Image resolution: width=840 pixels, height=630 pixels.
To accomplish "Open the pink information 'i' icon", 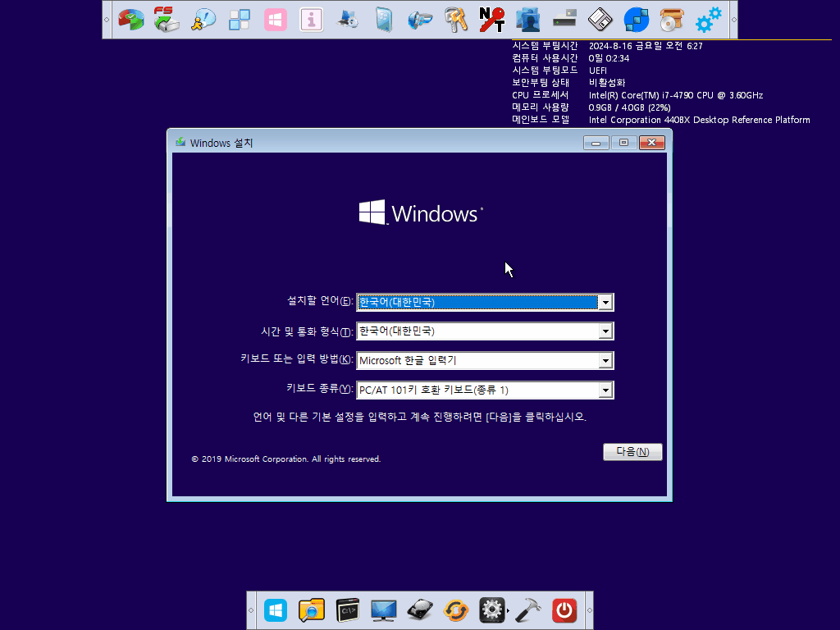I will click(311, 20).
